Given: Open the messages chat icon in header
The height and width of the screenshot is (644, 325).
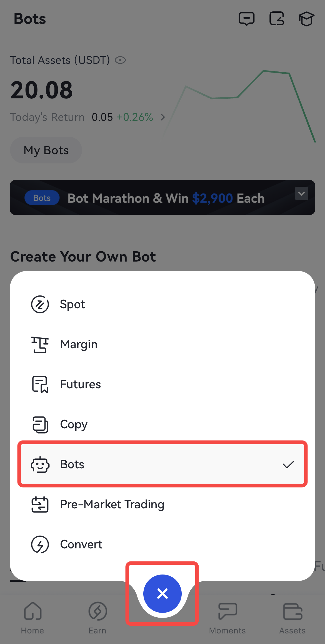Looking at the screenshot, I should pos(246,19).
